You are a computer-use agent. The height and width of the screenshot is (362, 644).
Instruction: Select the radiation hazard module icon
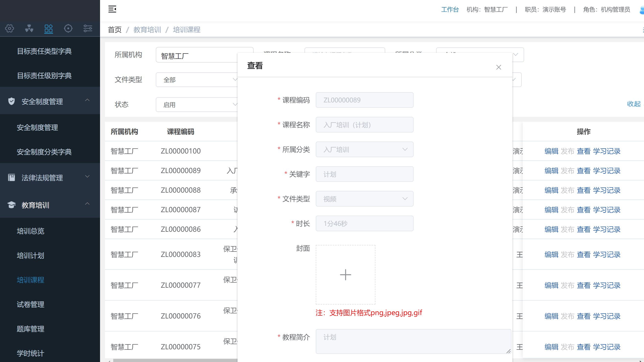29,29
